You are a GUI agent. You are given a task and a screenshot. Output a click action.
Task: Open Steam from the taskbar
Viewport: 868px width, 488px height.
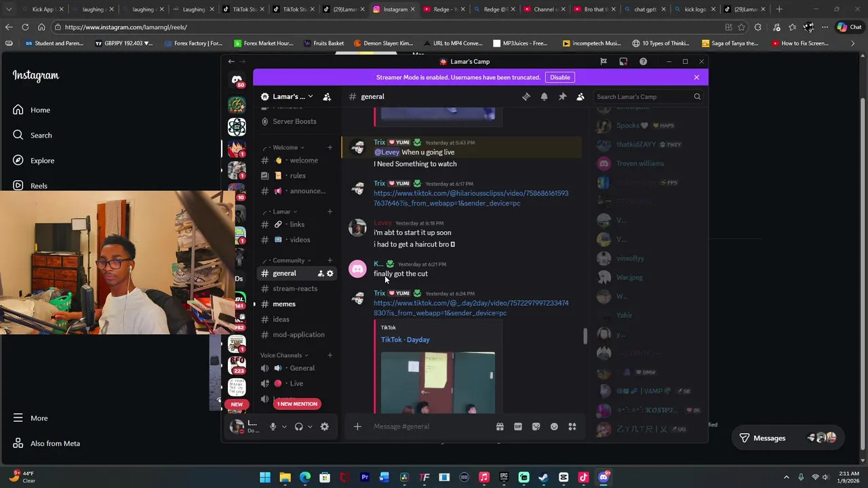544,478
